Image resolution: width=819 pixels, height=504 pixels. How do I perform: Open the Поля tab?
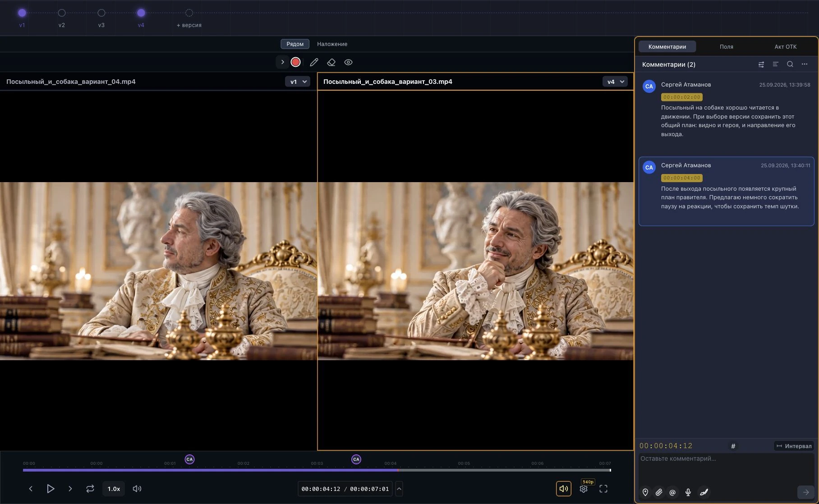(x=727, y=47)
